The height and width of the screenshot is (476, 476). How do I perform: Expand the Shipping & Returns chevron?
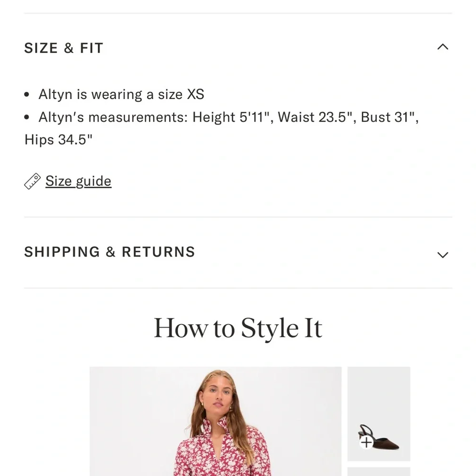[443, 255]
